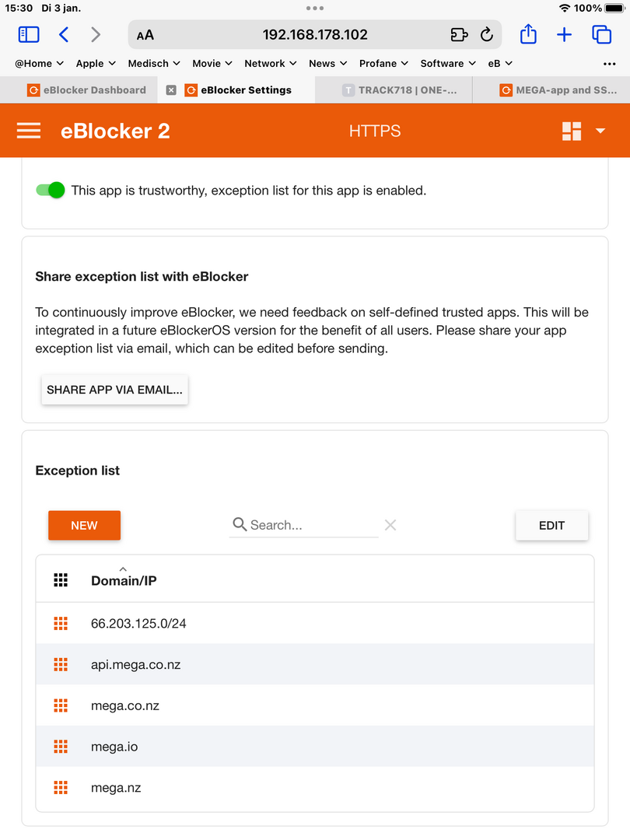The height and width of the screenshot is (840, 630).
Task: Open the dashboard grid icon
Action: pos(572,131)
